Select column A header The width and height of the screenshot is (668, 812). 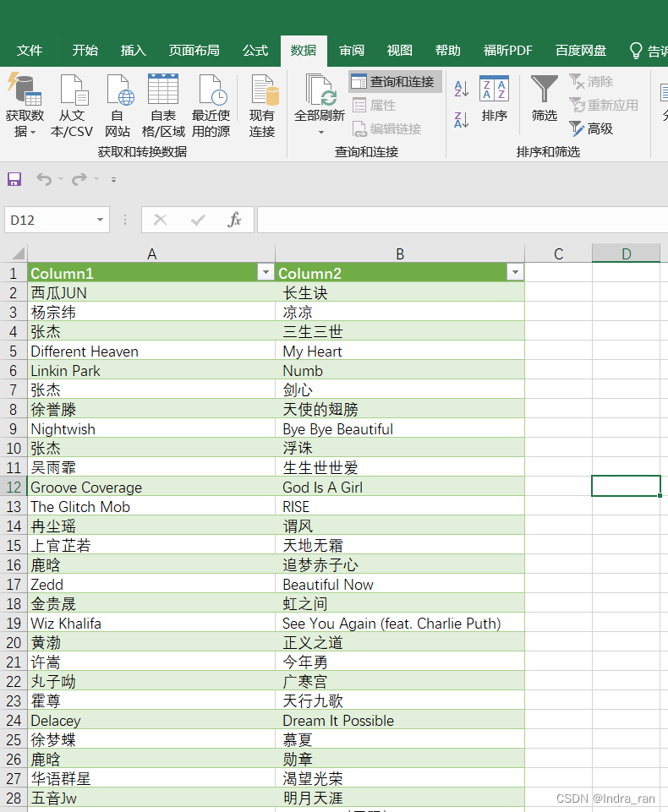[151, 253]
